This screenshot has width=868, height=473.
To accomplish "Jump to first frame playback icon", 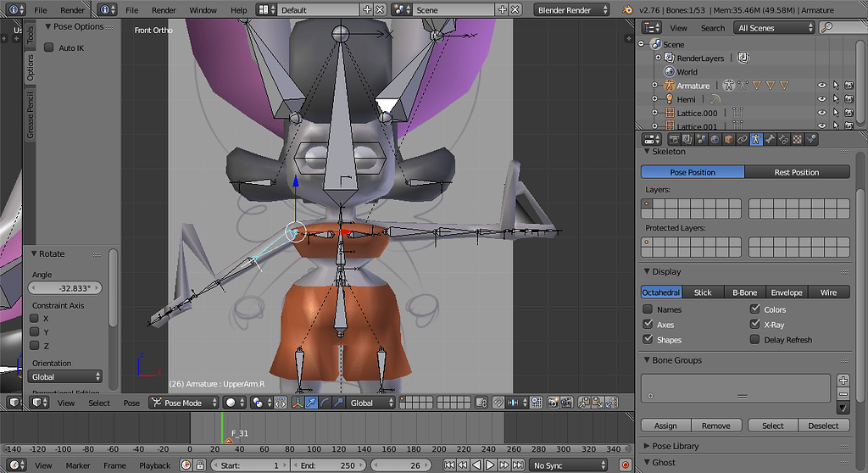I will pos(449,465).
